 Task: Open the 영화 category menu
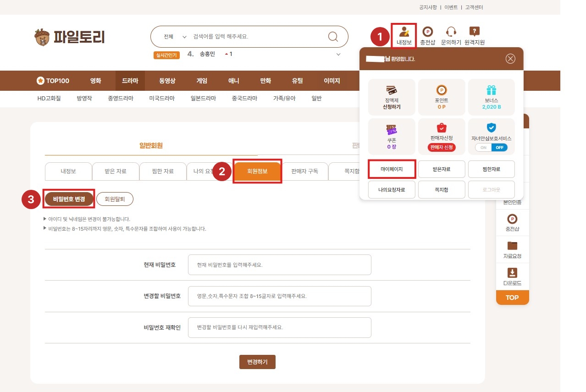coord(96,81)
